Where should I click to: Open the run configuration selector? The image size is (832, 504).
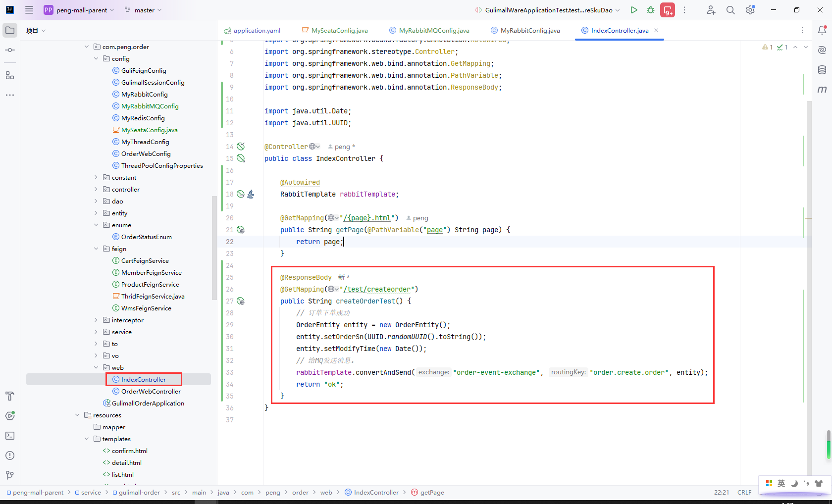(547, 10)
